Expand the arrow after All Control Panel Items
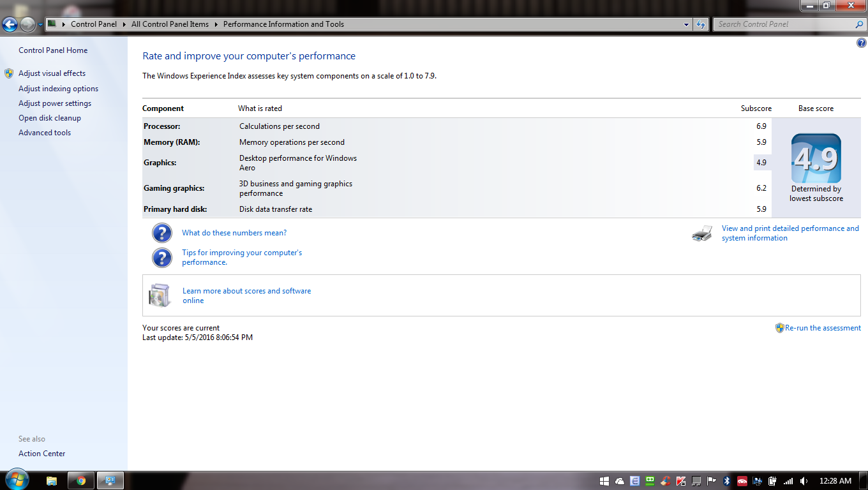Image resolution: width=868 pixels, height=490 pixels. [x=216, y=24]
